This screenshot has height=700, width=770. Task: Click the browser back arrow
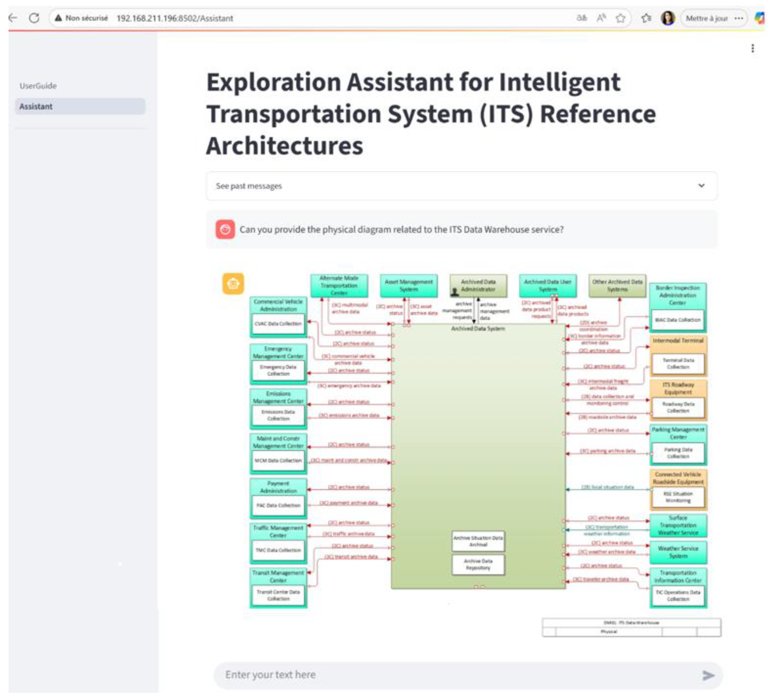coord(13,18)
